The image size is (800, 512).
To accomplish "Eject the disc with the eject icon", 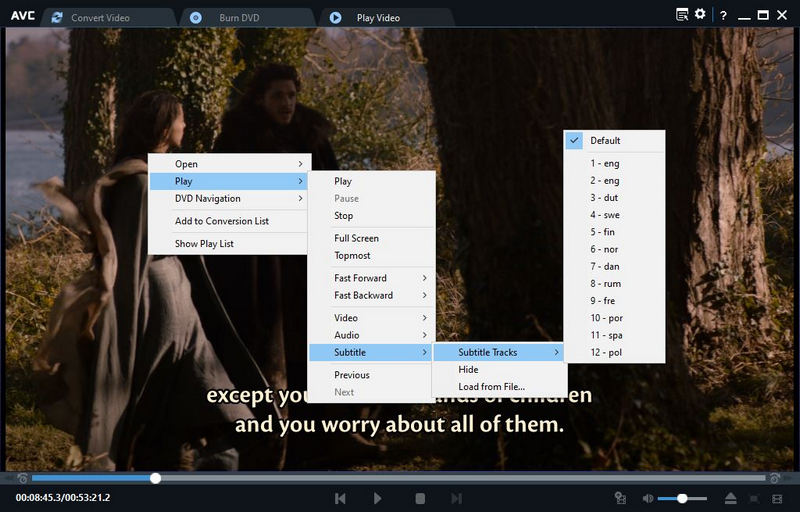I will pyautogui.click(x=730, y=498).
